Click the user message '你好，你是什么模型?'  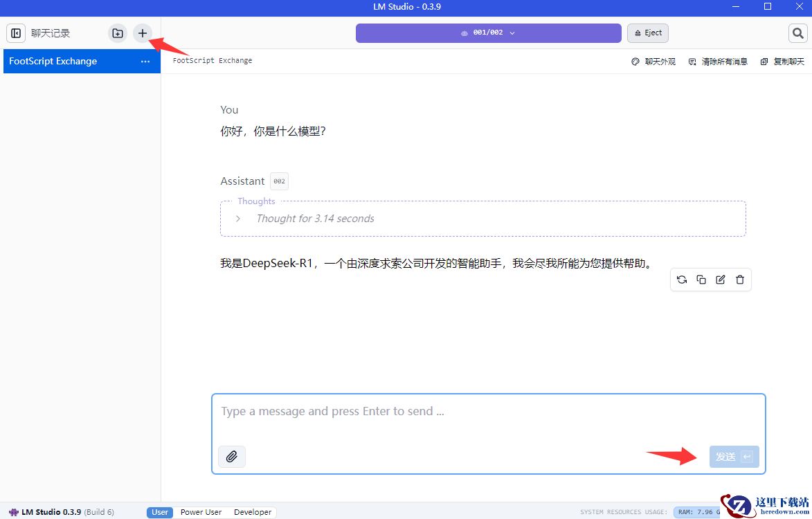[273, 131]
